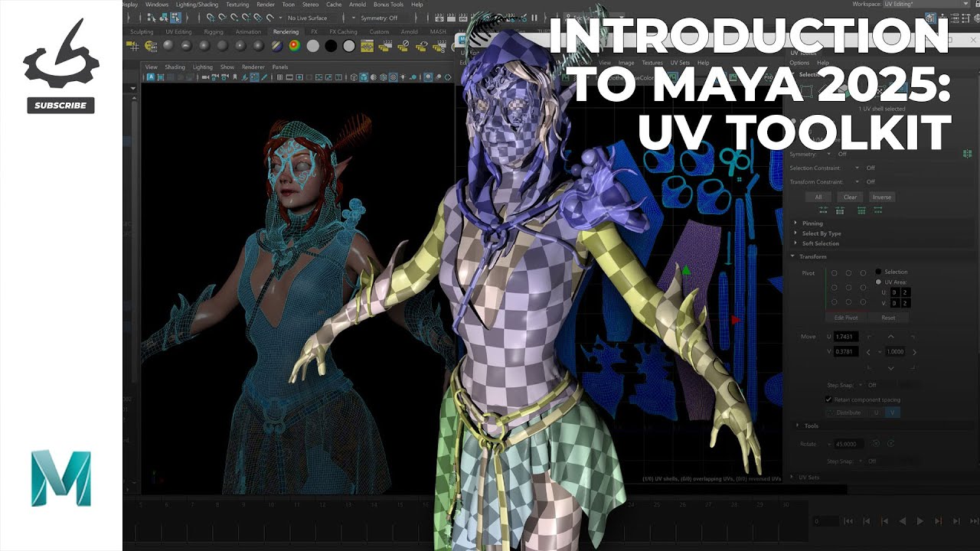Viewport: 980px width, 551px height.
Task: Open the Workspace 'UV Editing' dropdown
Action: pos(926,4)
